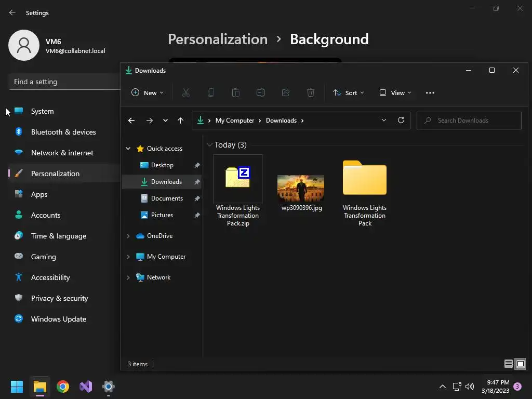532x399 pixels.
Task: Click Settings gear icon on taskbar
Action: [109, 387]
